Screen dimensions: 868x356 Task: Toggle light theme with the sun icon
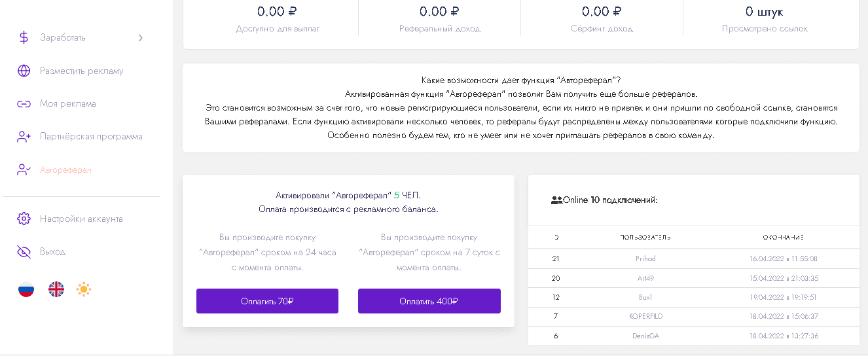coord(83,289)
